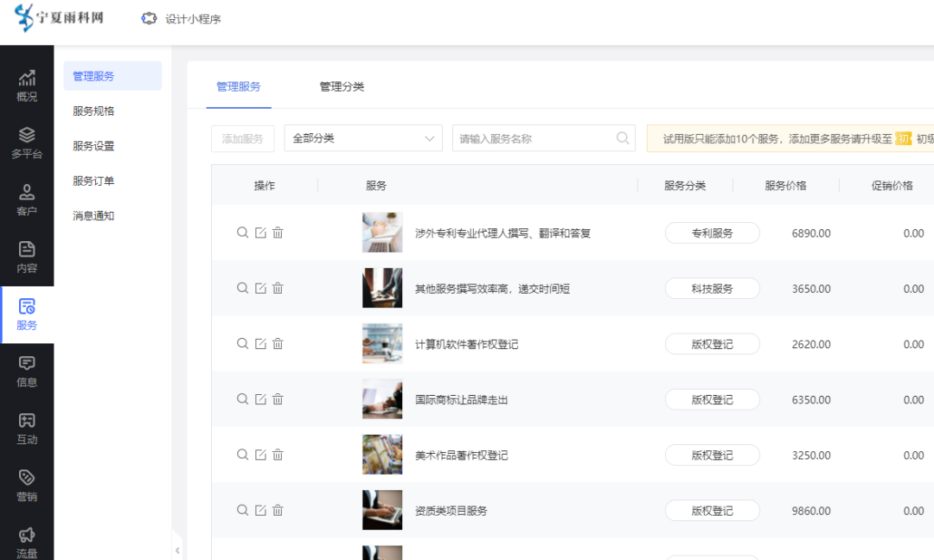The width and height of the screenshot is (934, 560).
Task: Click the 添加服务 button
Action: point(242,138)
